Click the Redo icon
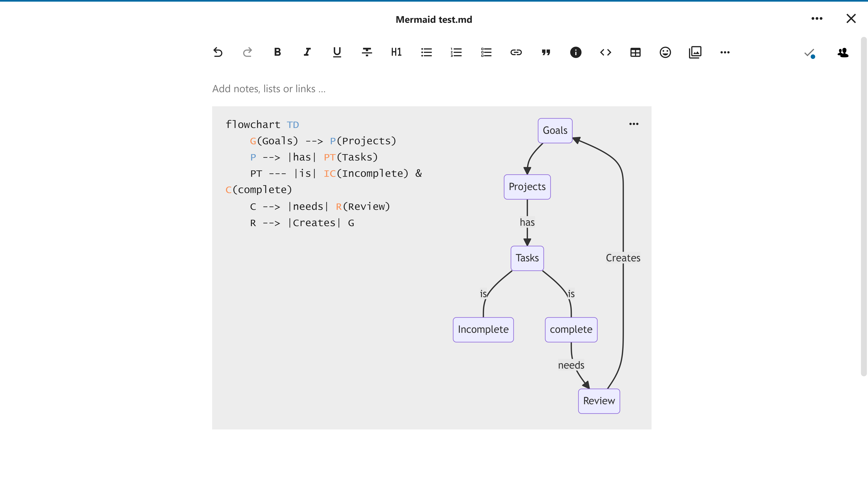The height and width of the screenshot is (488, 868). (x=247, y=52)
